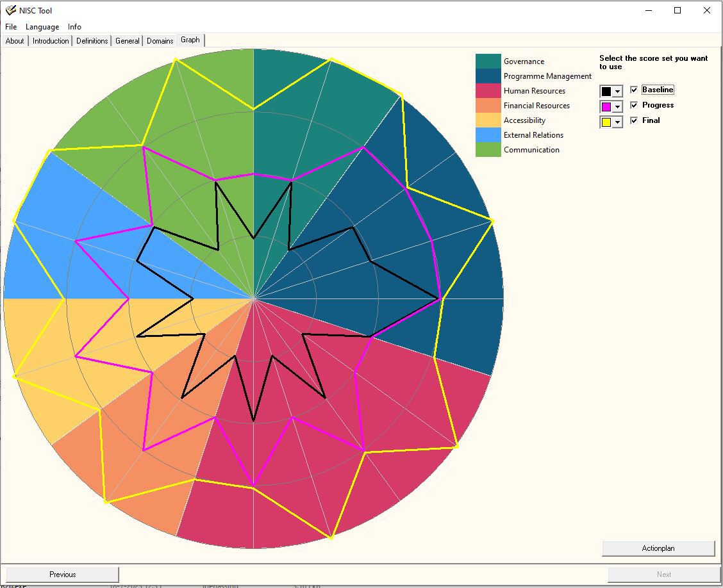Viewport: 723px width, 588px height.
Task: Open the Language menu
Action: point(42,27)
